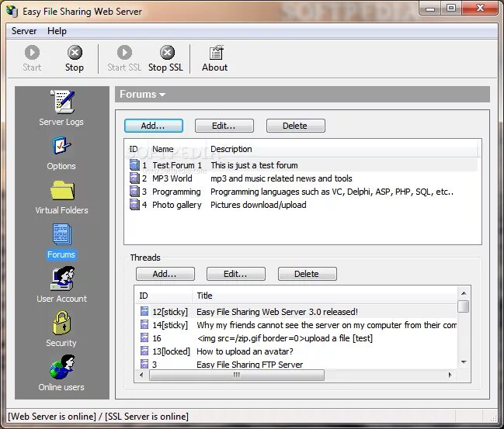Click the forums Delete button
The height and width of the screenshot is (429, 504).
296,126
